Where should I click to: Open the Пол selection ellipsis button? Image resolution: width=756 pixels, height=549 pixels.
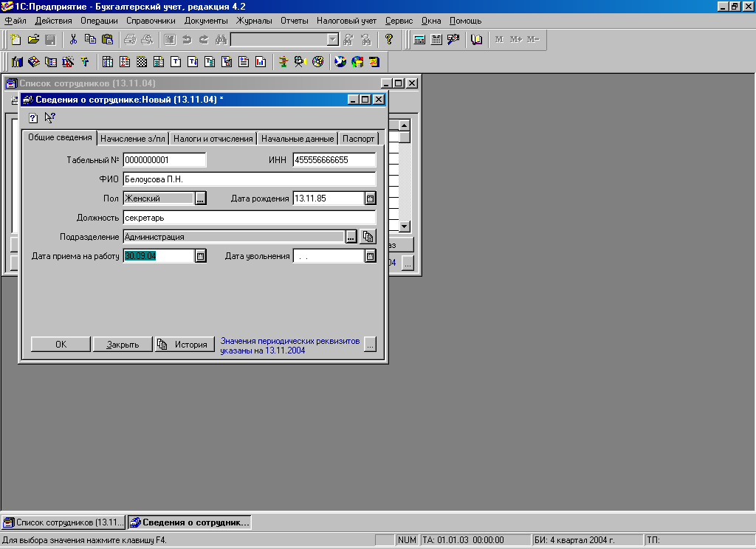pyautogui.click(x=201, y=198)
